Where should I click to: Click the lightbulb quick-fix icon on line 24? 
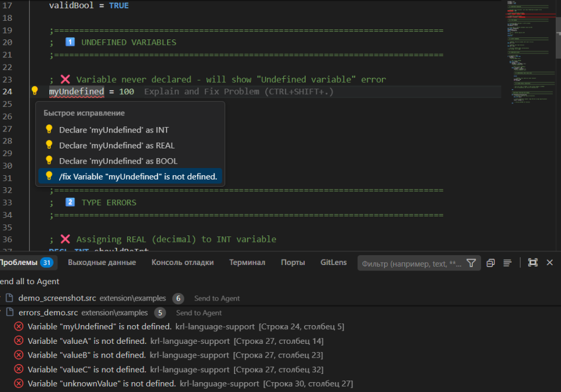(35, 91)
